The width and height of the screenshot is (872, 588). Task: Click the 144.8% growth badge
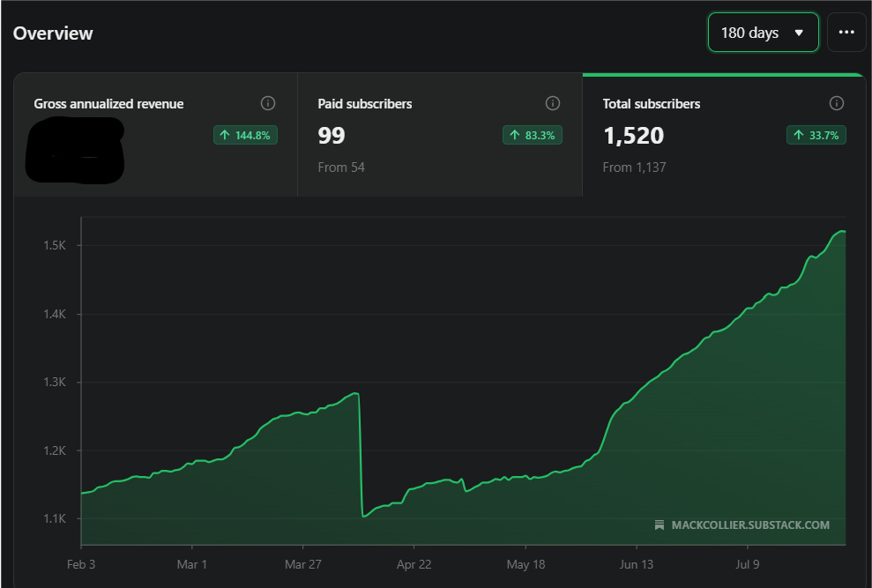(x=245, y=135)
